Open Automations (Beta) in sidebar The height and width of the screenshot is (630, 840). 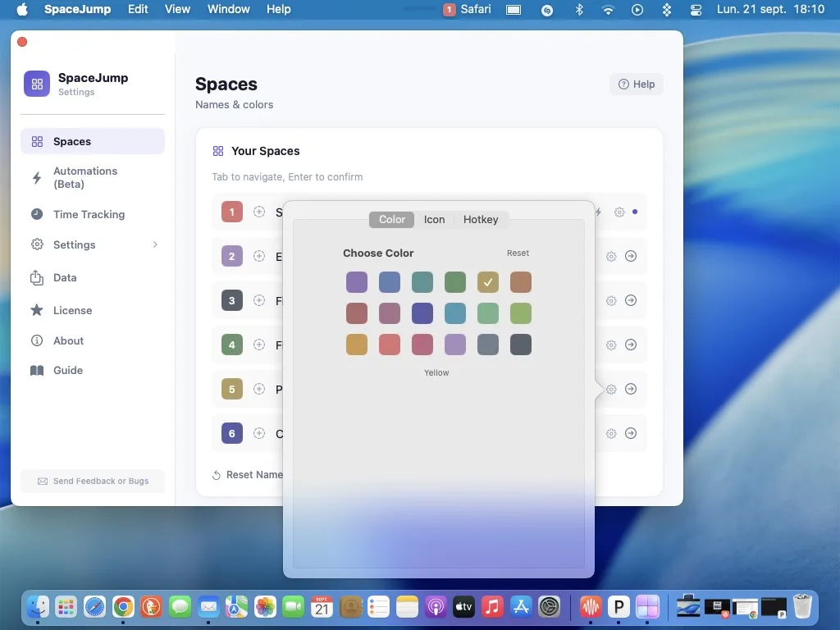[92, 177]
